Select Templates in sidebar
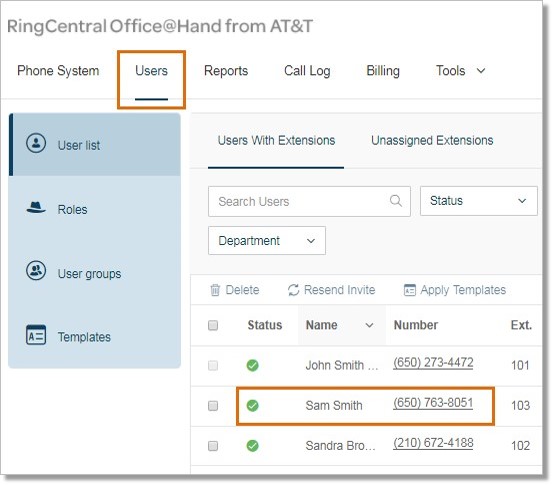 pos(95,337)
